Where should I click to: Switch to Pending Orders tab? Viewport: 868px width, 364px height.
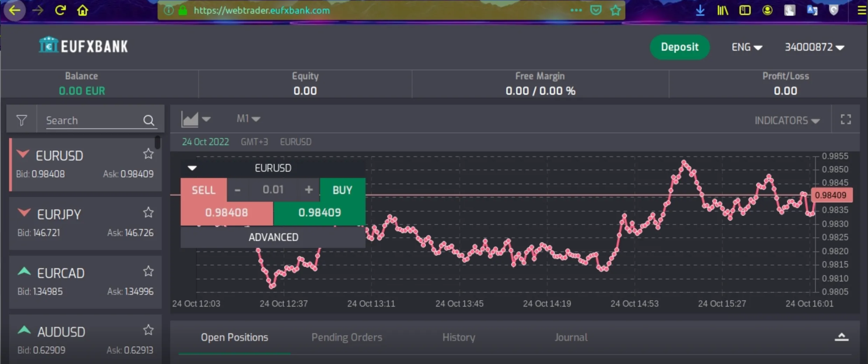click(x=347, y=337)
